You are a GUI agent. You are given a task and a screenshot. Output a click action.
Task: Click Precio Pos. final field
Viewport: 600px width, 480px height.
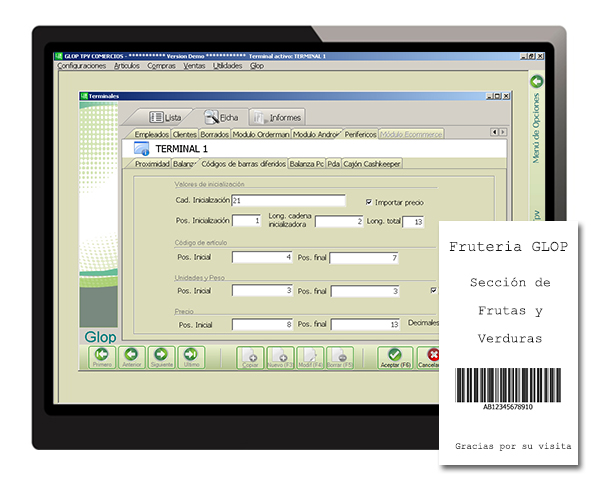point(365,325)
